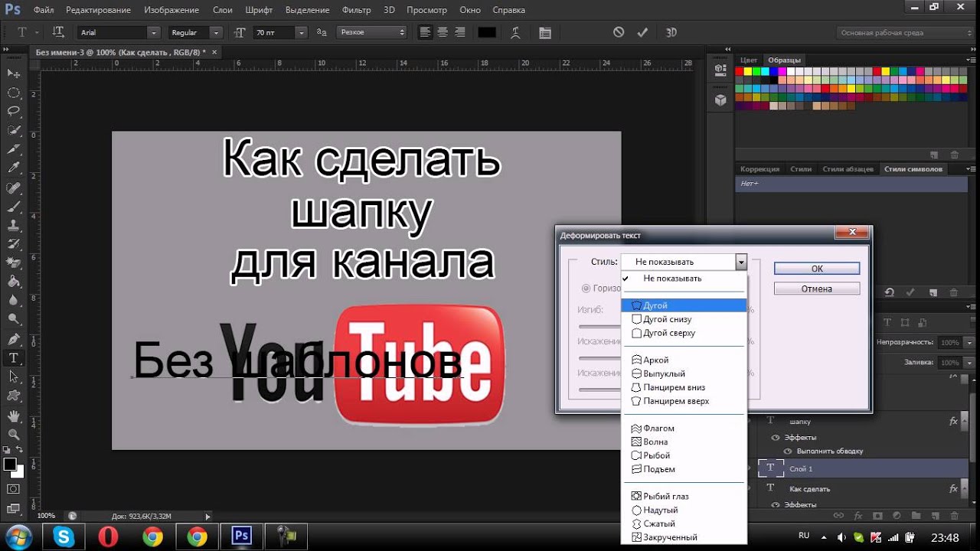Select the Paint Bucket tool
Screen dimensions: 980x551
point(14,282)
